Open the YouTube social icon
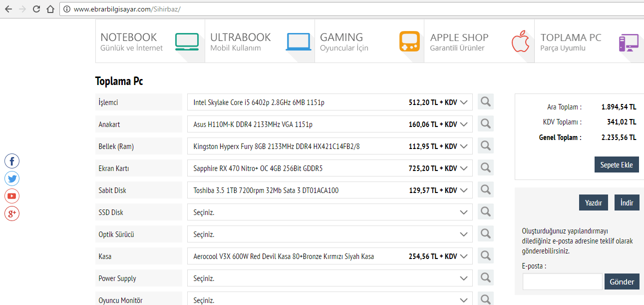Screen dimensions: 644x305 coord(12,196)
